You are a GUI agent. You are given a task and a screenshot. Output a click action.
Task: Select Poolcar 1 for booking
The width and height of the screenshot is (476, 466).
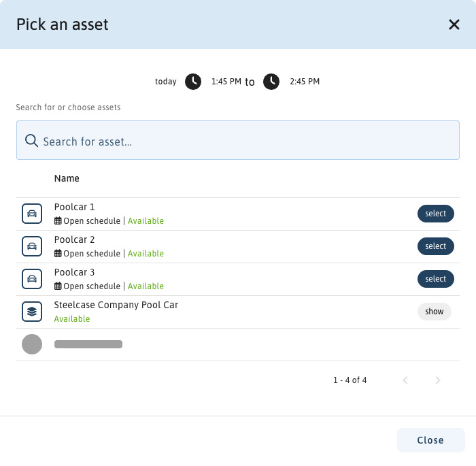click(435, 214)
